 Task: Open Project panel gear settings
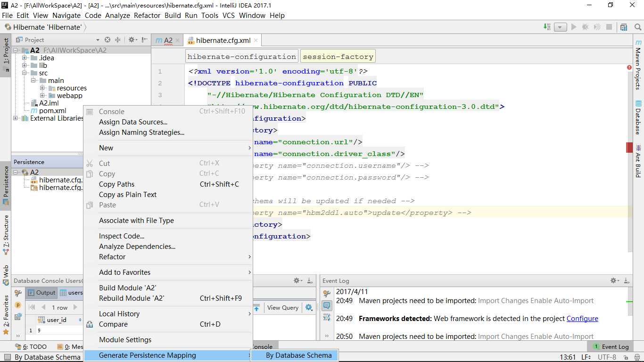(x=132, y=40)
